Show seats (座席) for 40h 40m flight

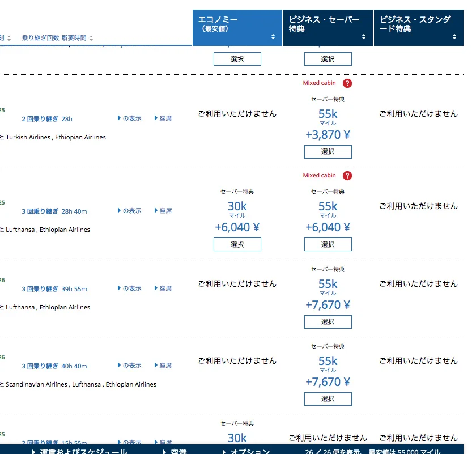(163, 366)
